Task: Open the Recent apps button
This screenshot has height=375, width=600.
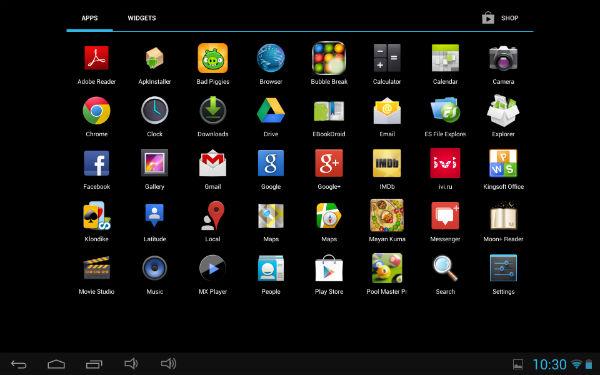Action: (x=94, y=364)
